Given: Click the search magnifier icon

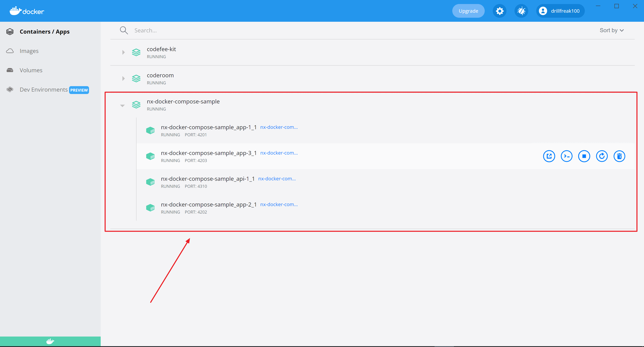Looking at the screenshot, I should pyautogui.click(x=124, y=30).
